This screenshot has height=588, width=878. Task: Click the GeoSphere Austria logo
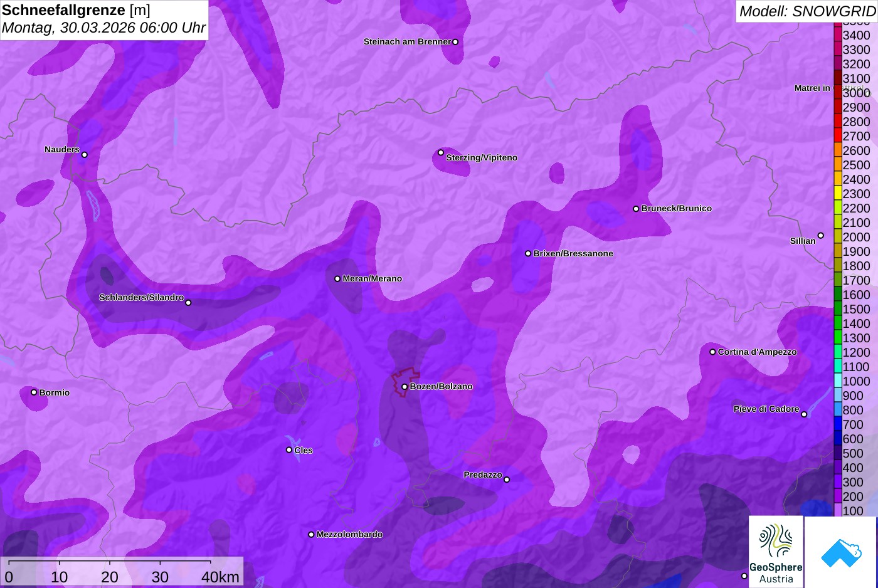[776, 552]
